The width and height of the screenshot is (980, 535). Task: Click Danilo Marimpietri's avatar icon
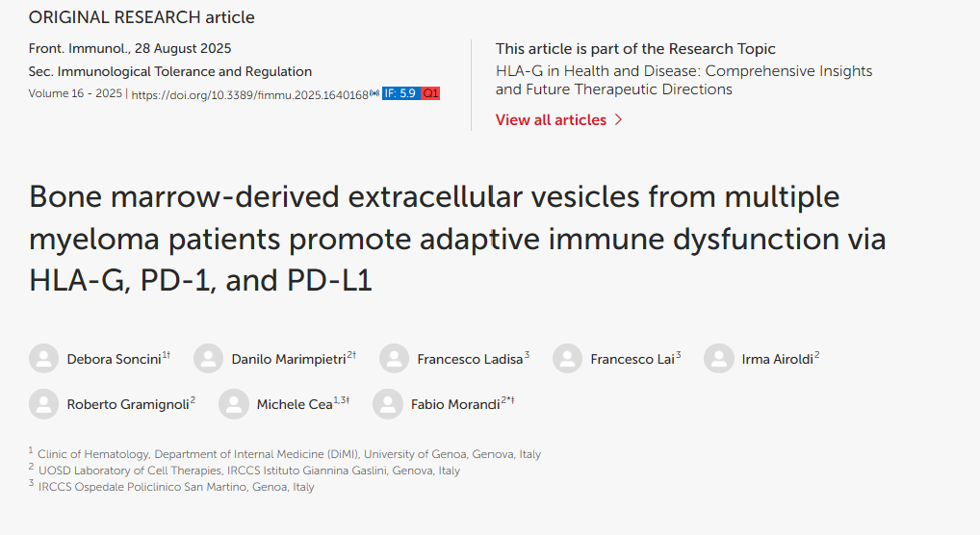tap(208, 359)
